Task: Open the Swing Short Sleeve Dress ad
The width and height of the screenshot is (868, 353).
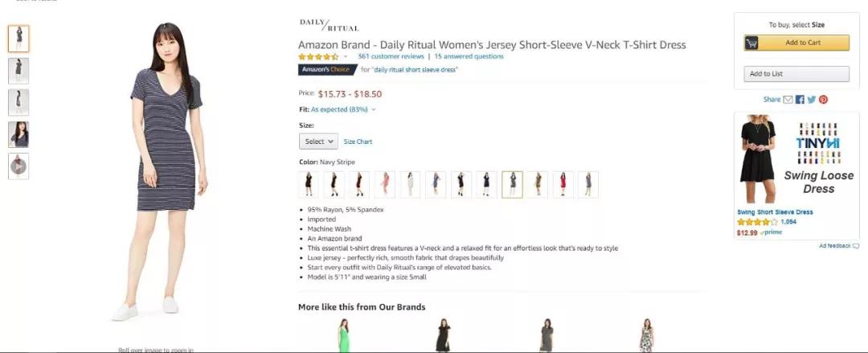Action: tap(775, 212)
